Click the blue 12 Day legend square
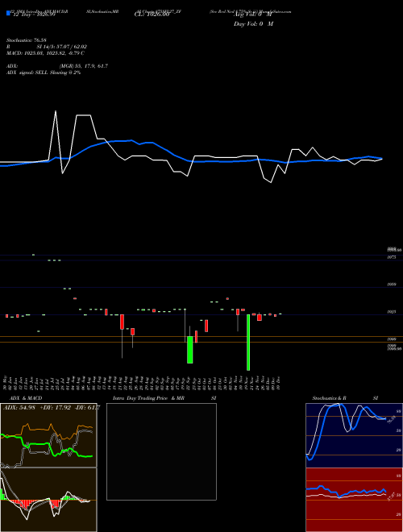403x532 pixels. [8, 13]
